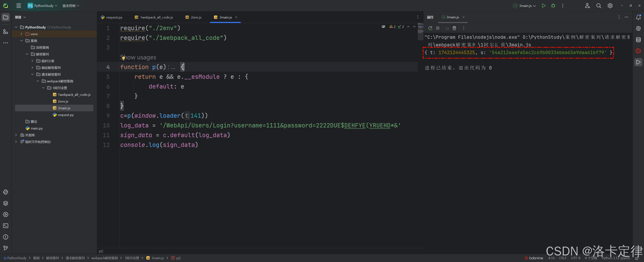644x262 pixels.
Task: Open the Git tool window icon
Action: pos(5,248)
